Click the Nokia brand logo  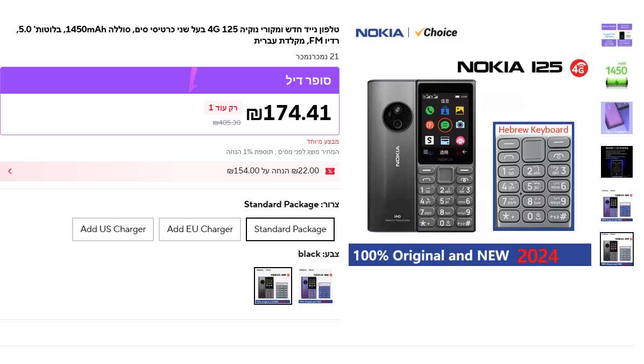379,33
